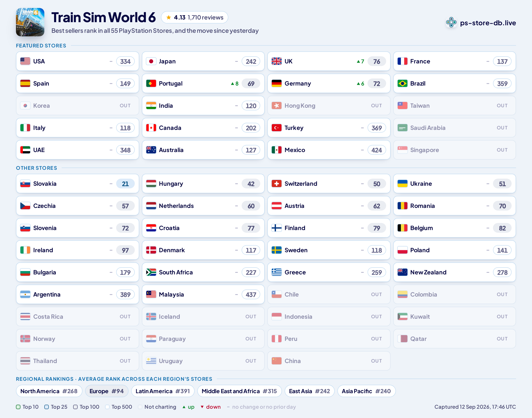Image resolution: width=532 pixels, height=418 pixels.
Task: Click the South Africa flag icon
Action: [151, 272]
